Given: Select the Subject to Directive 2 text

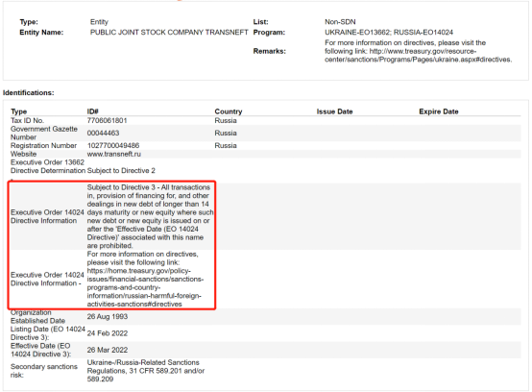Looking at the screenshot, I should pyautogui.click(x=121, y=171).
